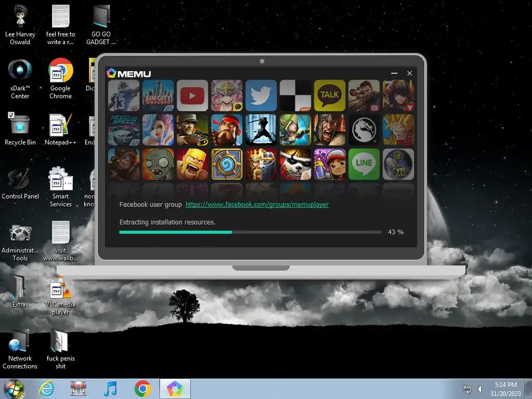Open the pinned library shelf taskbar icon
This screenshot has width=532, height=399.
(x=78, y=389)
